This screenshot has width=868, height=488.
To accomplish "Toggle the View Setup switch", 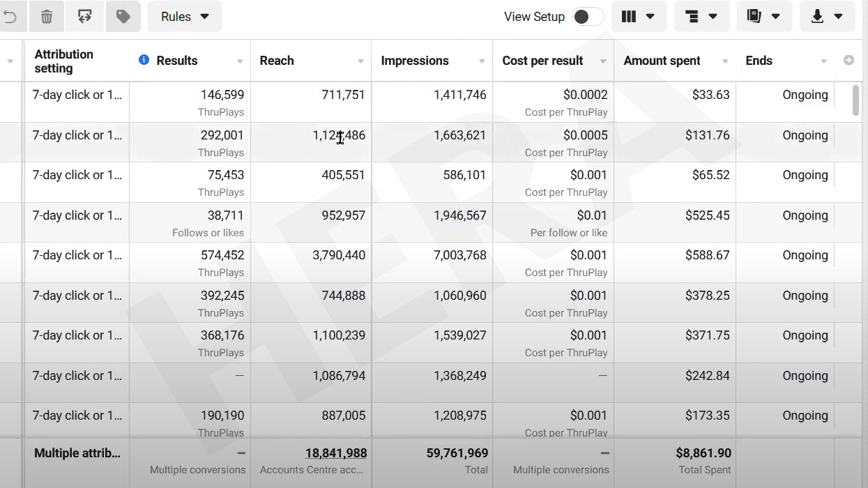I will 588,17.
